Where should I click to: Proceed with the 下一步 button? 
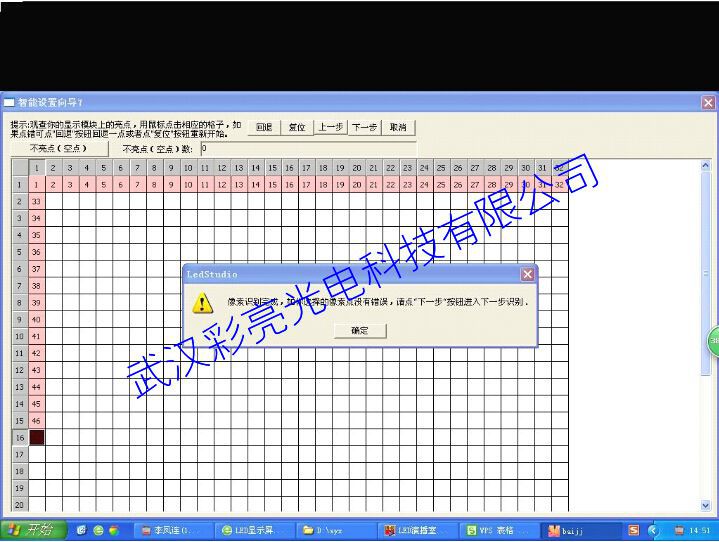[364, 127]
